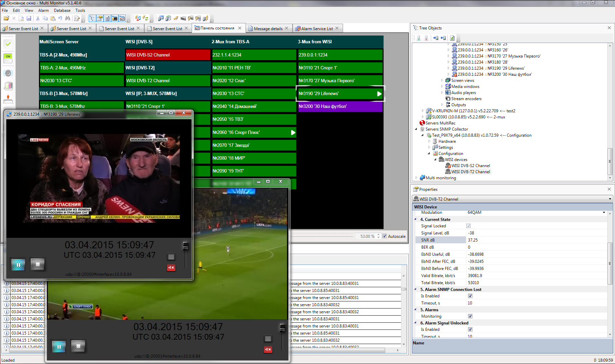
Task: Click the color palette icon in left sidebar
Action: click(8, 86)
